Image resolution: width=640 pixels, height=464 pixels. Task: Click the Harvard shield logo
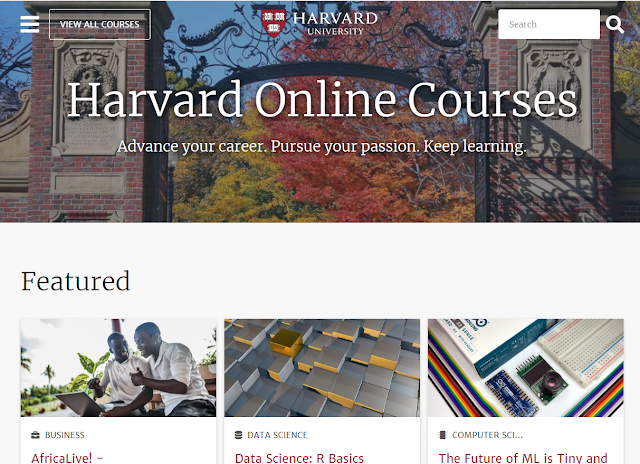(x=273, y=23)
